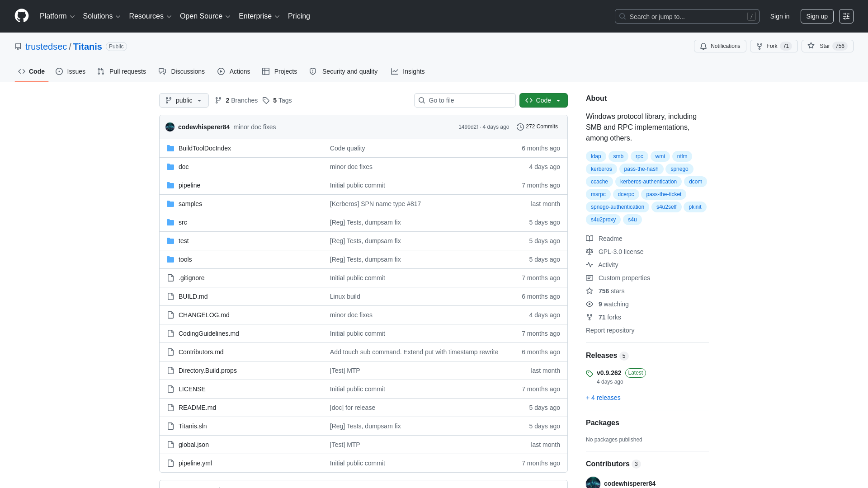
Task: Open the pipeline folder icon
Action: pyautogui.click(x=170, y=185)
